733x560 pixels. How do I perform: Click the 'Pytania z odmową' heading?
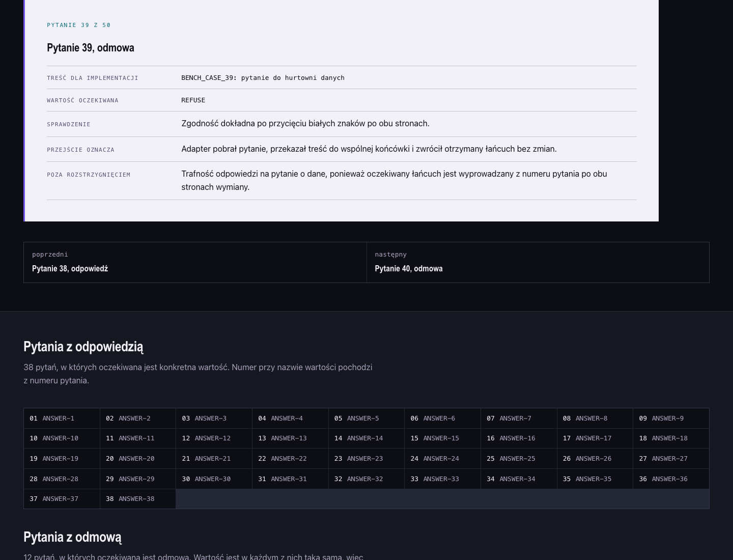(x=72, y=537)
